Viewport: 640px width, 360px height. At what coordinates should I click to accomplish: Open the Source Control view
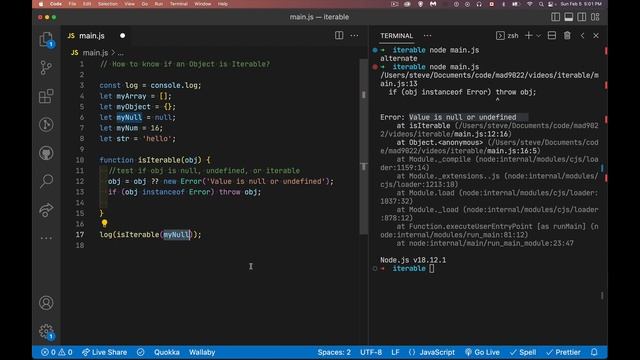[46, 68]
